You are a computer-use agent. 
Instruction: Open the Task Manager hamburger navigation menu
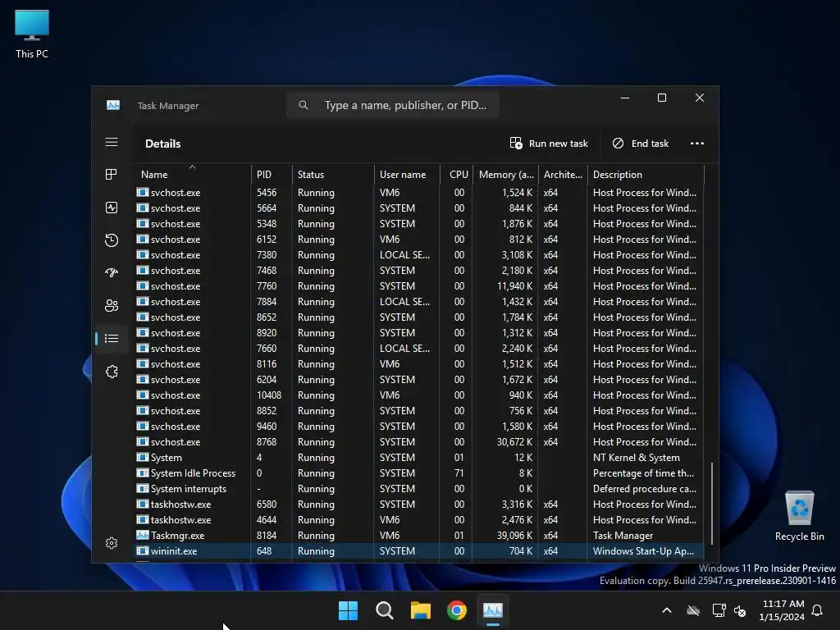pyautogui.click(x=112, y=142)
